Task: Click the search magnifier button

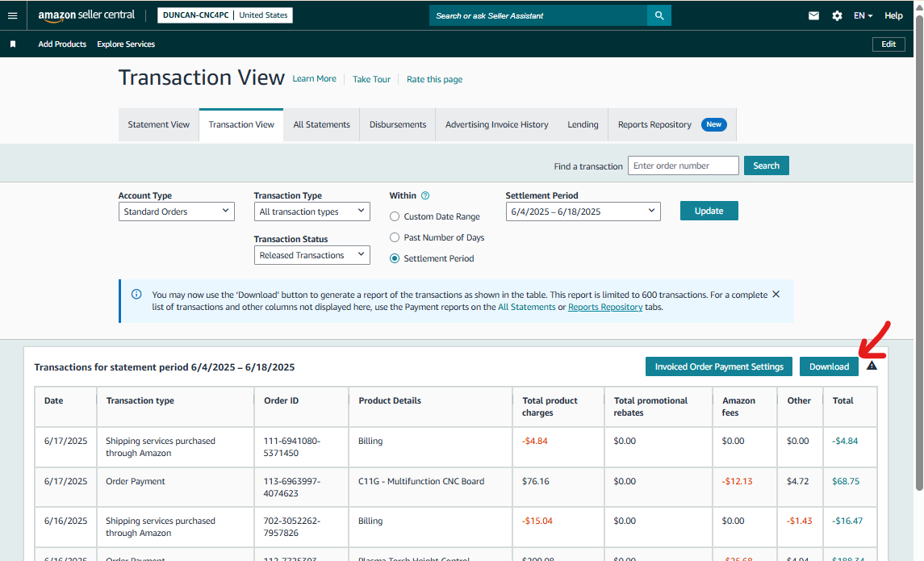Action: click(659, 16)
